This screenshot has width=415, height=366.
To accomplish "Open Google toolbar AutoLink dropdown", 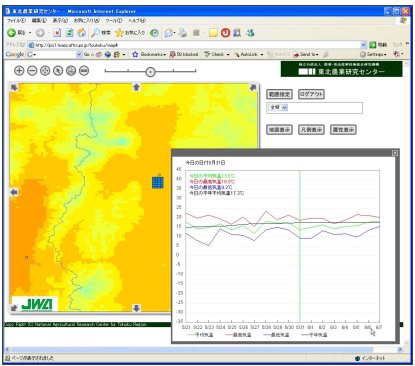I will (248, 54).
